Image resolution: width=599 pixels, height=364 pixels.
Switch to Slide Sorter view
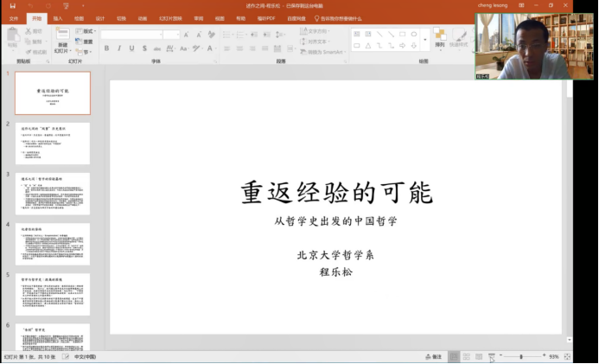tap(466, 356)
